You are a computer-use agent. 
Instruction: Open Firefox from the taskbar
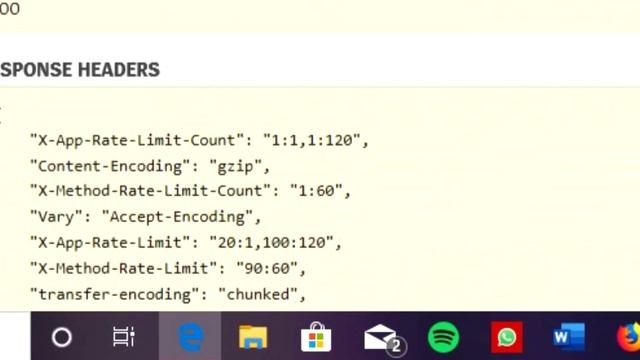tap(629, 337)
